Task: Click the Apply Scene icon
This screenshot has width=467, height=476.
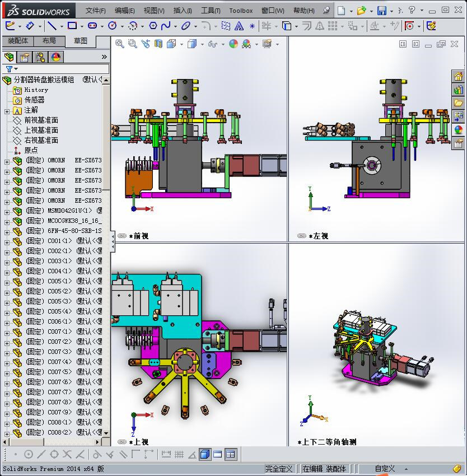Action: [x=246, y=44]
